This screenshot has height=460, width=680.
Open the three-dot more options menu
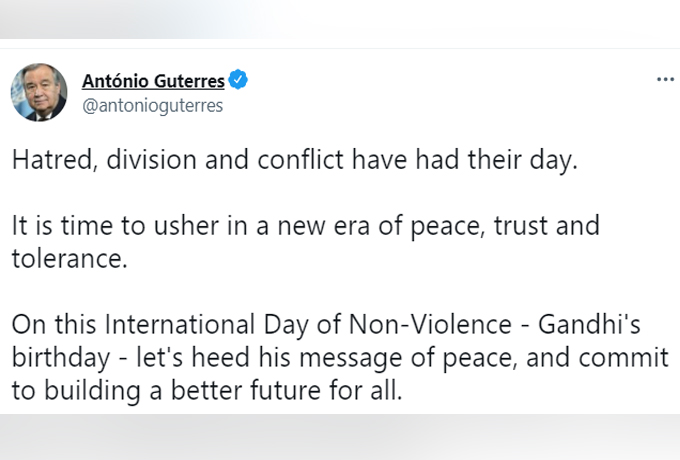point(665,79)
